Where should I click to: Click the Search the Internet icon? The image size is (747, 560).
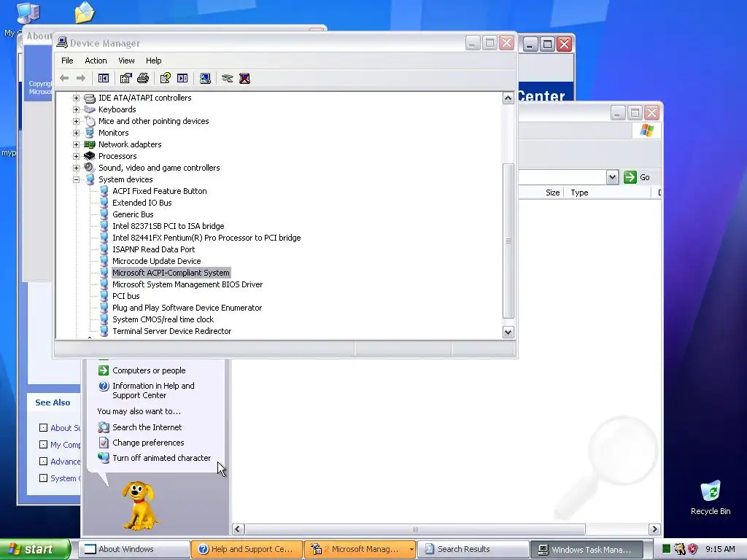click(x=104, y=427)
